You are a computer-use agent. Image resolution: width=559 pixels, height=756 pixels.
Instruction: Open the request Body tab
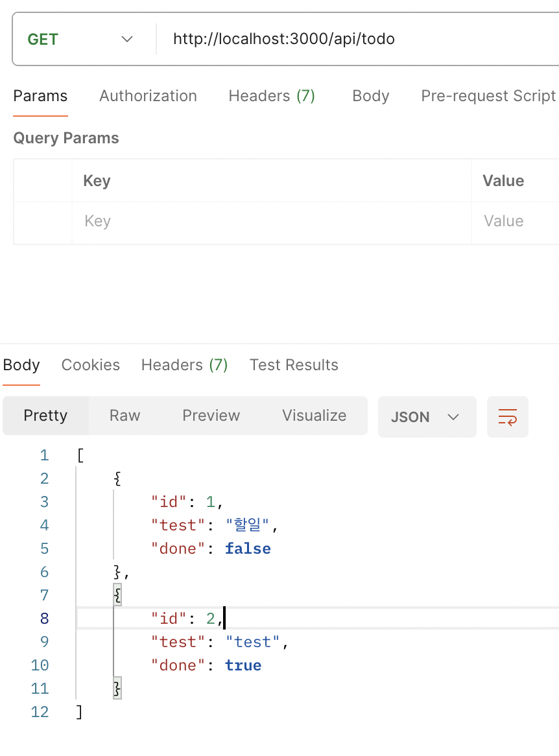pos(370,96)
